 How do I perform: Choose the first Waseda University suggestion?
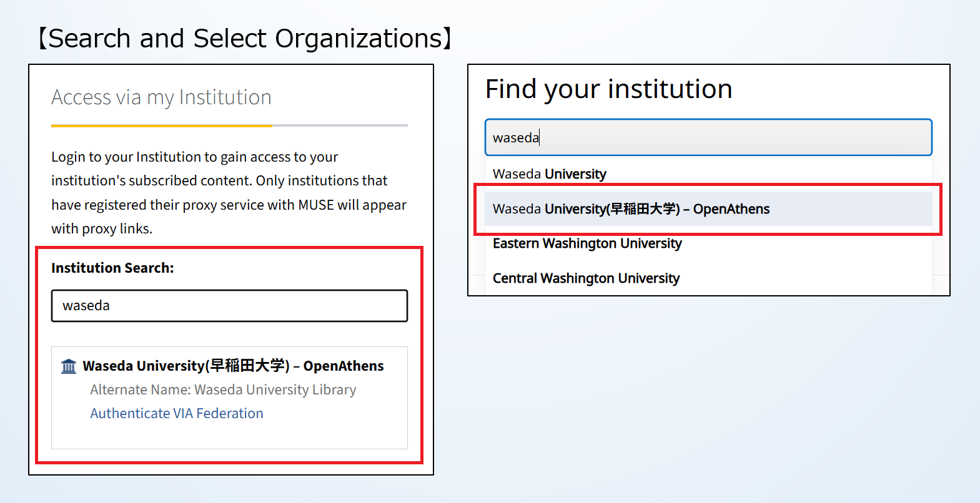[550, 174]
